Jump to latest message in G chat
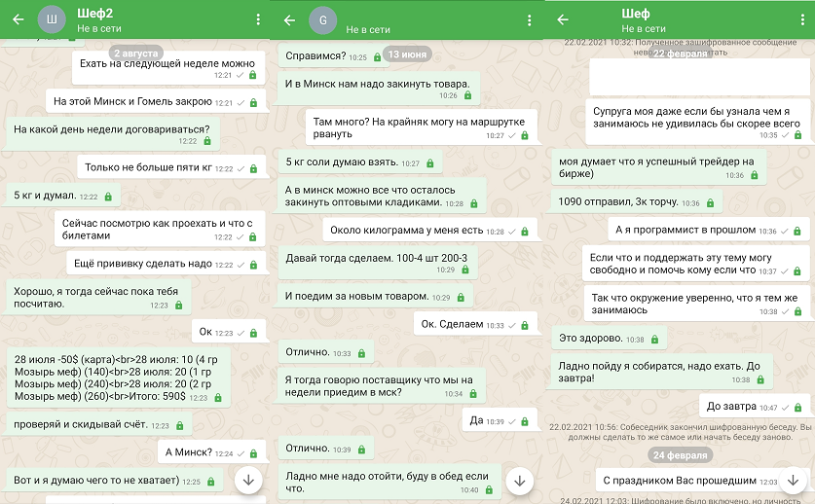815x504 pixels. 520,480
